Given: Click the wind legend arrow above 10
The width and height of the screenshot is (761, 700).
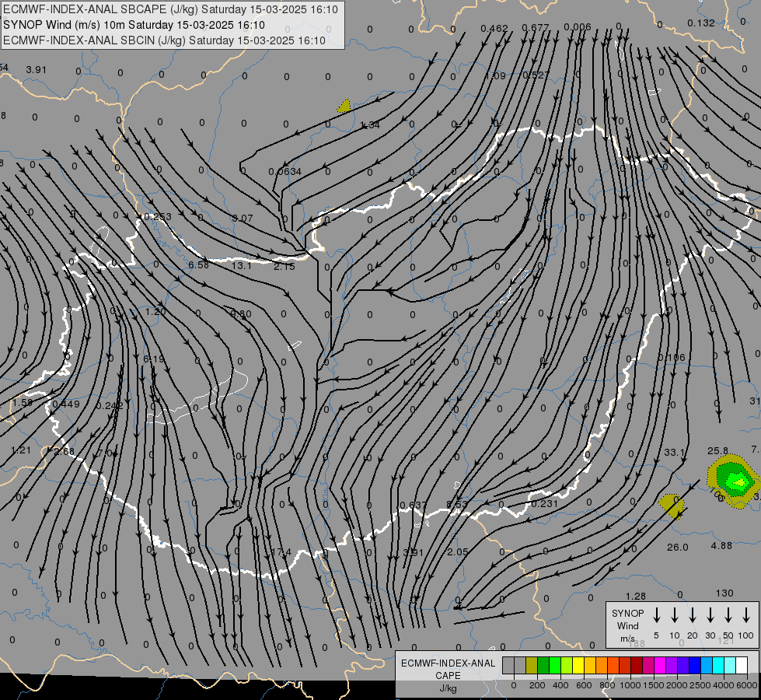Looking at the screenshot, I should [x=675, y=615].
